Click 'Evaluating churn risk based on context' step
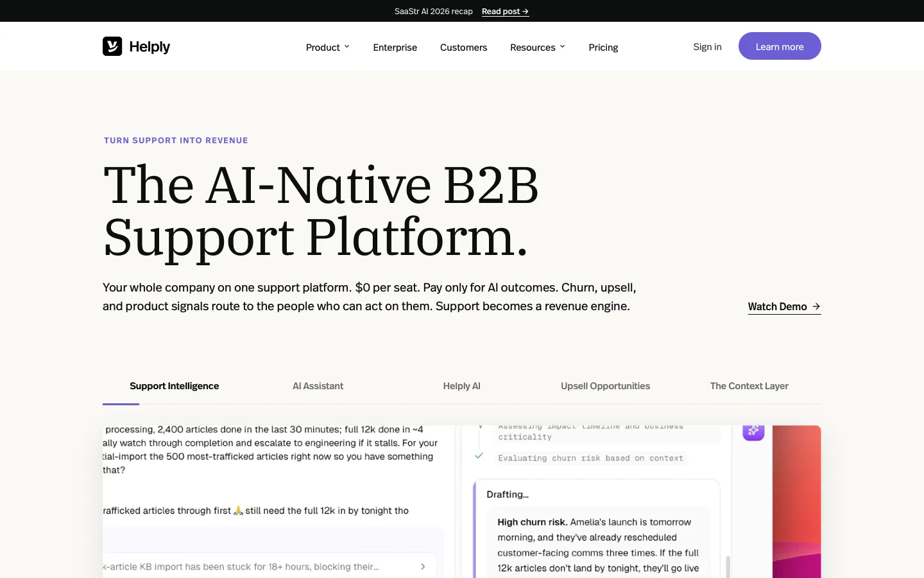This screenshot has height=578, width=924. [x=591, y=458]
